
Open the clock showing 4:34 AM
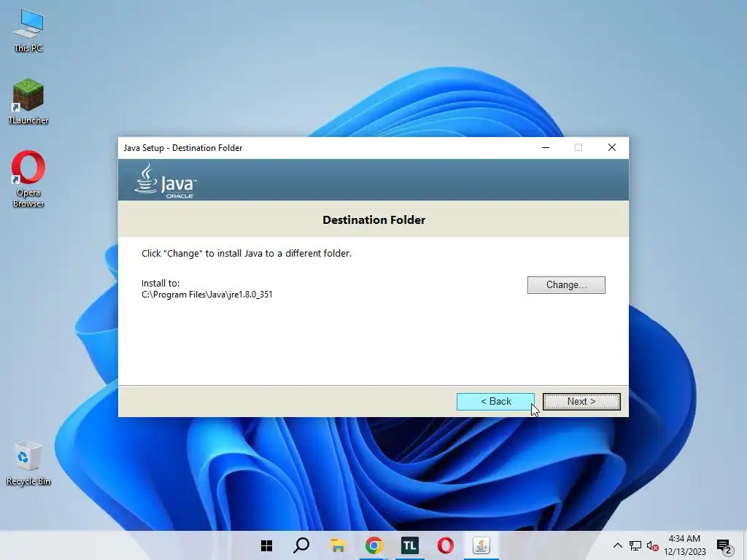tap(684, 545)
